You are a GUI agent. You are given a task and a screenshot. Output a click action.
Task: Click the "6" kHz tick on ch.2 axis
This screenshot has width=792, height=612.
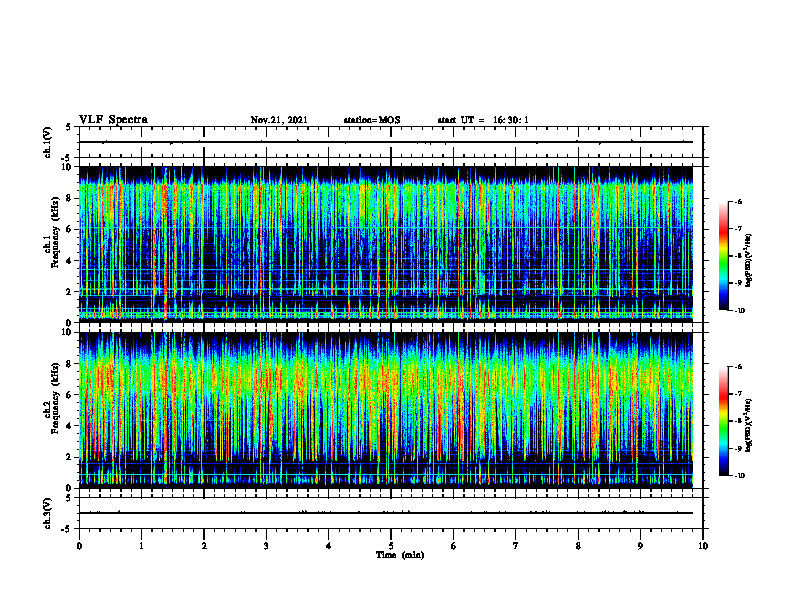click(70, 395)
